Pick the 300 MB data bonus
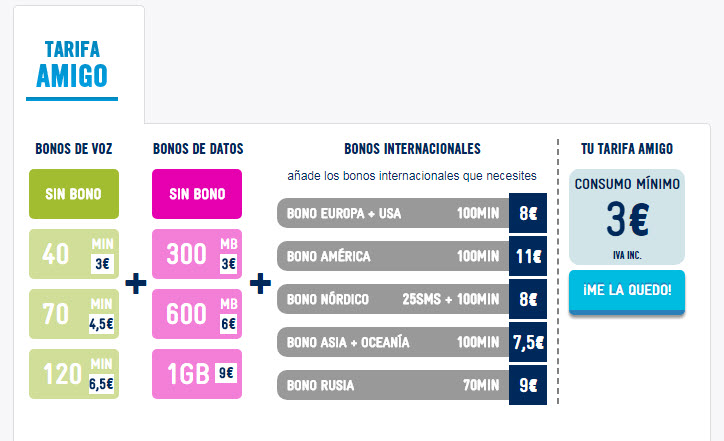Viewport: 724px width, 441px height. [197, 254]
